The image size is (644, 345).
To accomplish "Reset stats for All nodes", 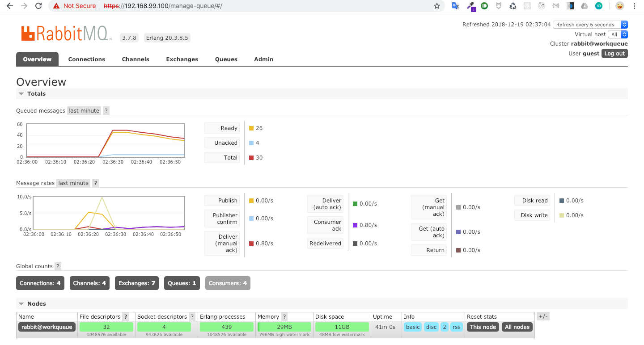I will click(x=517, y=327).
